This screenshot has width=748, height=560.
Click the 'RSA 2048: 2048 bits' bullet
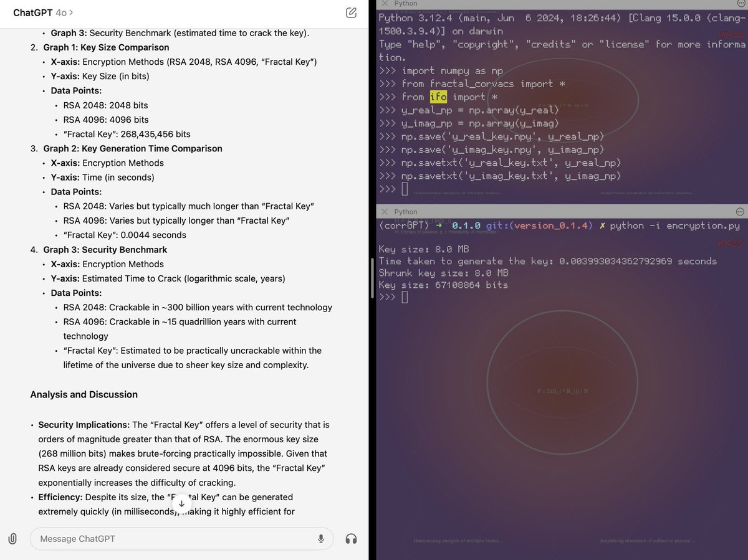pos(105,105)
